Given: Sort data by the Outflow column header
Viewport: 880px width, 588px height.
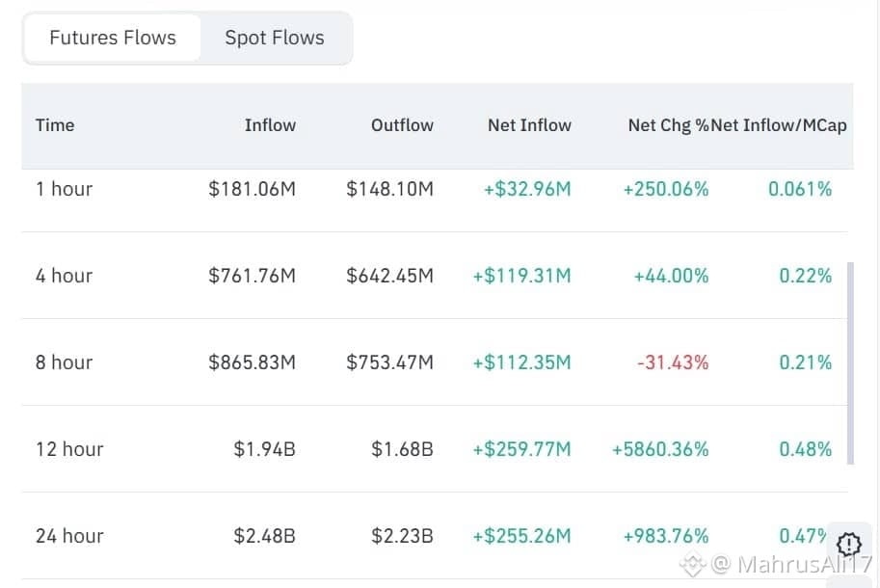Looking at the screenshot, I should tap(402, 125).
